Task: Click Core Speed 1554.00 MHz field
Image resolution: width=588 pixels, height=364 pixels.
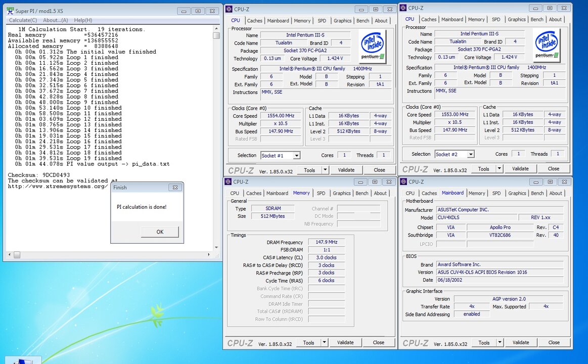Action: coord(281,116)
